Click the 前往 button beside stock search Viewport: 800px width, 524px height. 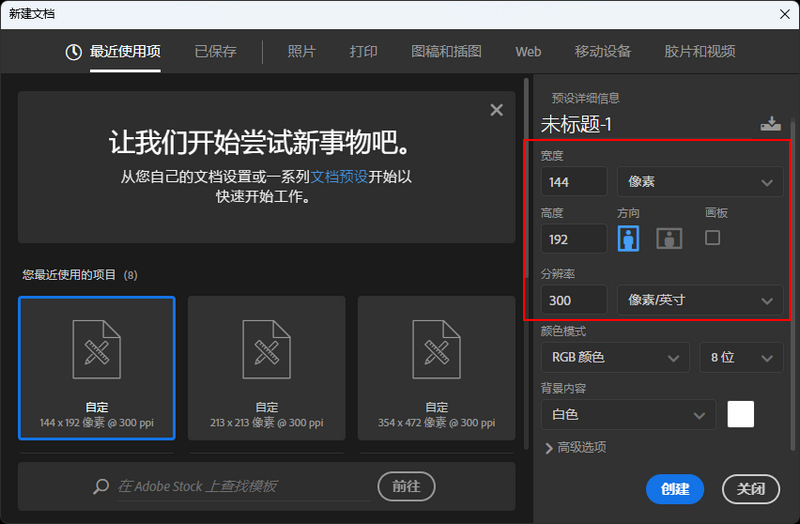pyautogui.click(x=406, y=487)
